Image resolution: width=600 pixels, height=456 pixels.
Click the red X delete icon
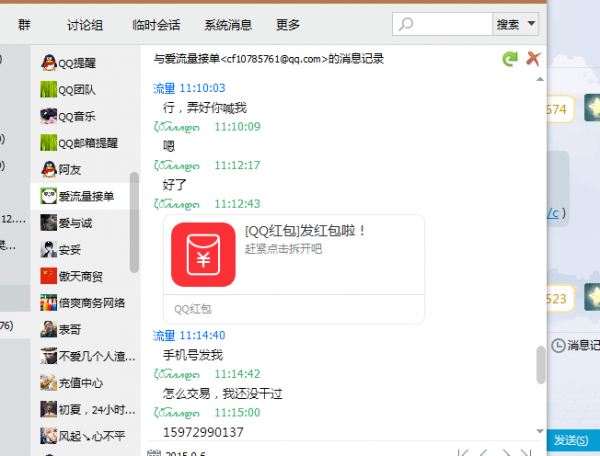pos(533,59)
